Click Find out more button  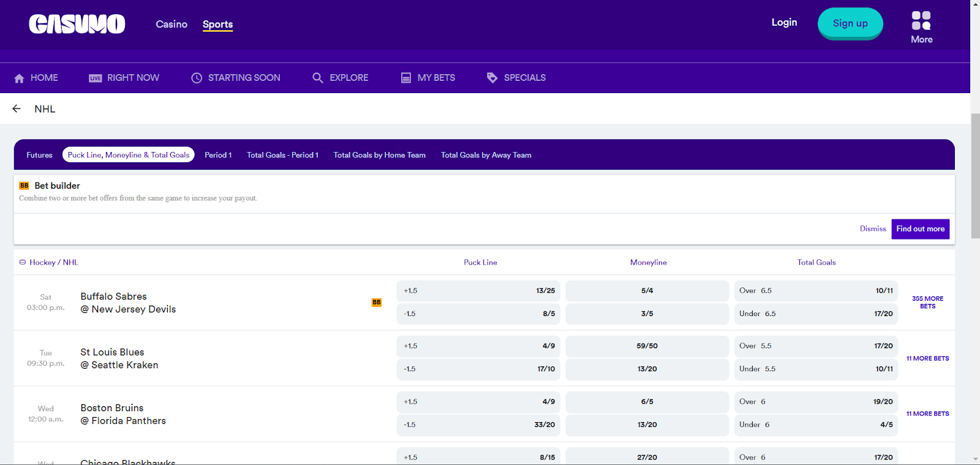click(921, 229)
